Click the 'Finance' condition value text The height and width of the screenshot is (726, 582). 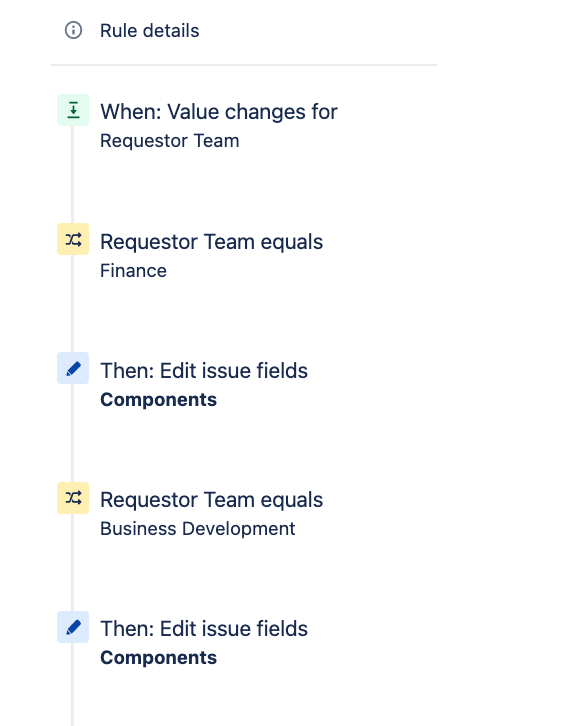(133, 271)
